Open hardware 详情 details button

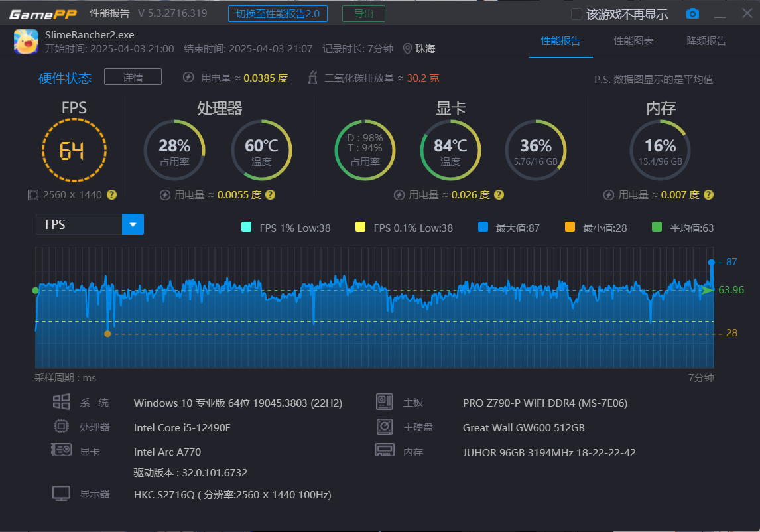(133, 77)
